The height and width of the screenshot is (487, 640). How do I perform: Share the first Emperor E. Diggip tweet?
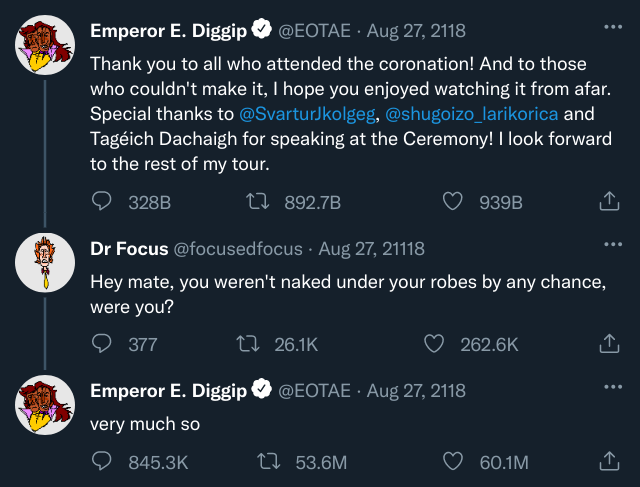[608, 202]
